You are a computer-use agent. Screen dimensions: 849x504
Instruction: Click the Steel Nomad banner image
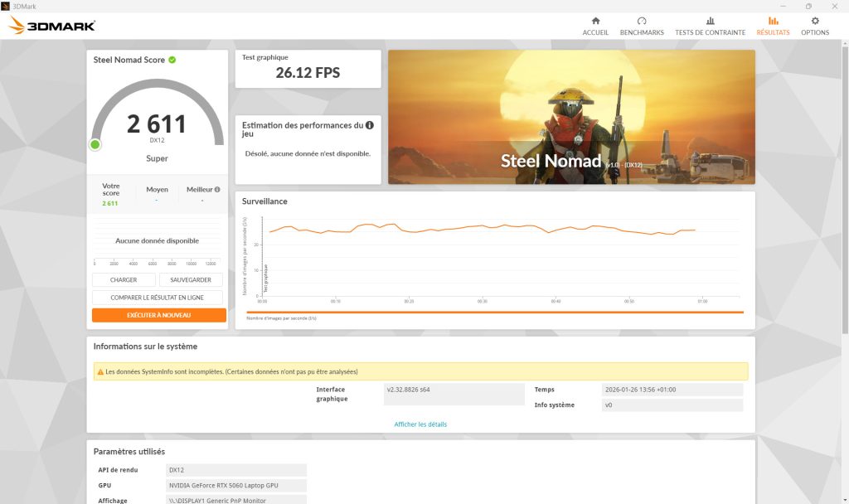pos(571,117)
